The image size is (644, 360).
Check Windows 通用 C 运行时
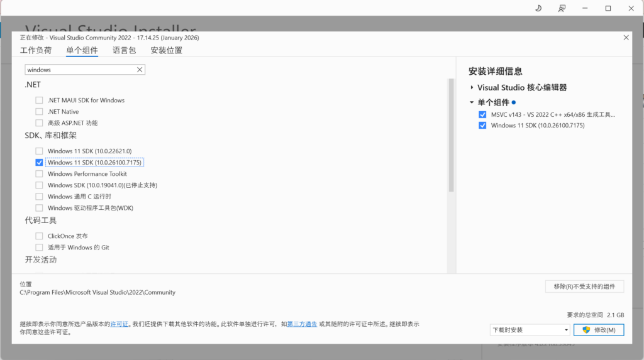click(x=39, y=197)
